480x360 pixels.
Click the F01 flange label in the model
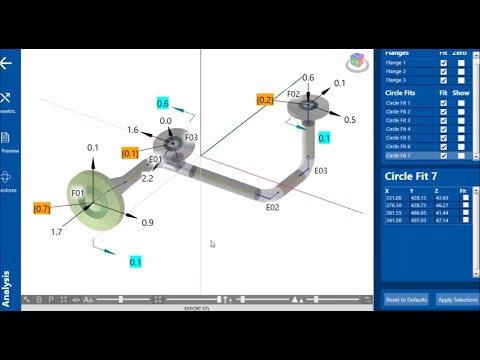click(x=78, y=193)
